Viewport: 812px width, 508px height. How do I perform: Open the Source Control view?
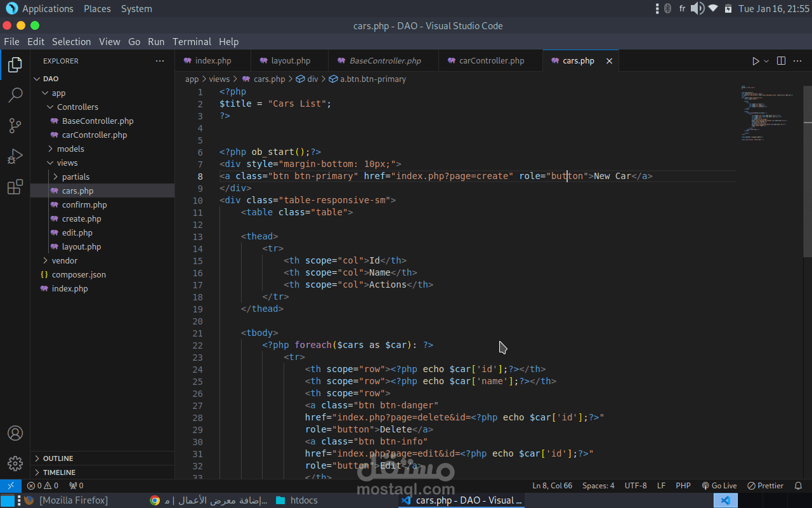click(15, 126)
